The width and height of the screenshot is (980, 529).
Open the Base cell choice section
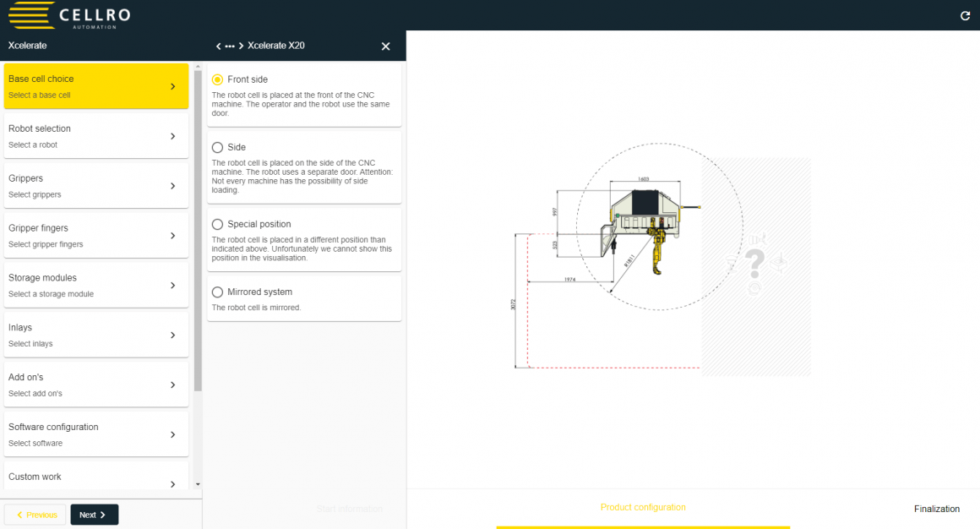(96, 86)
